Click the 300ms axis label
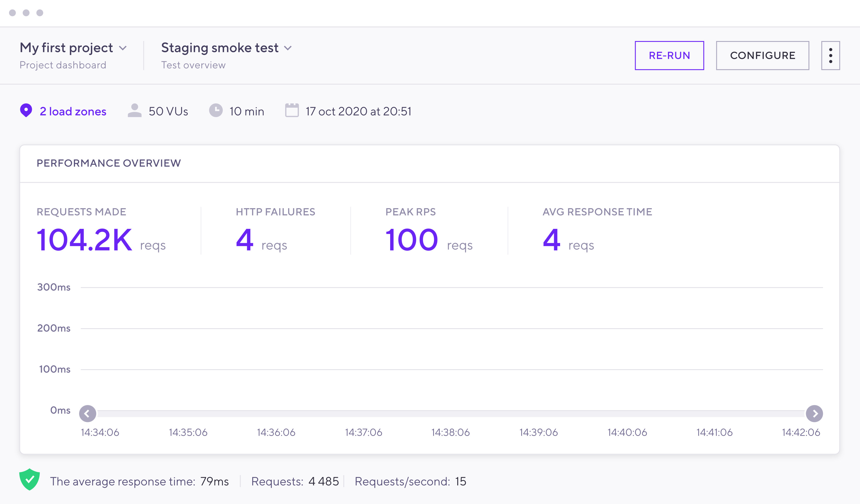 click(x=54, y=287)
